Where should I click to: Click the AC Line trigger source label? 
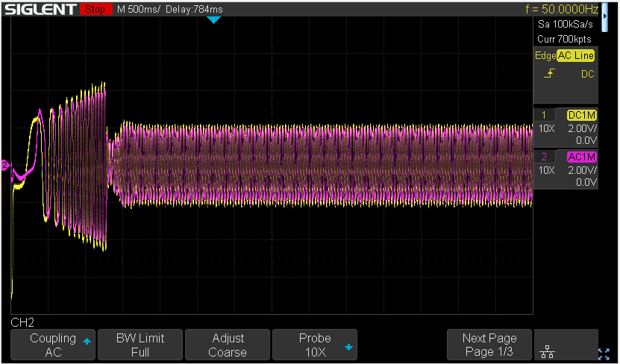point(576,55)
